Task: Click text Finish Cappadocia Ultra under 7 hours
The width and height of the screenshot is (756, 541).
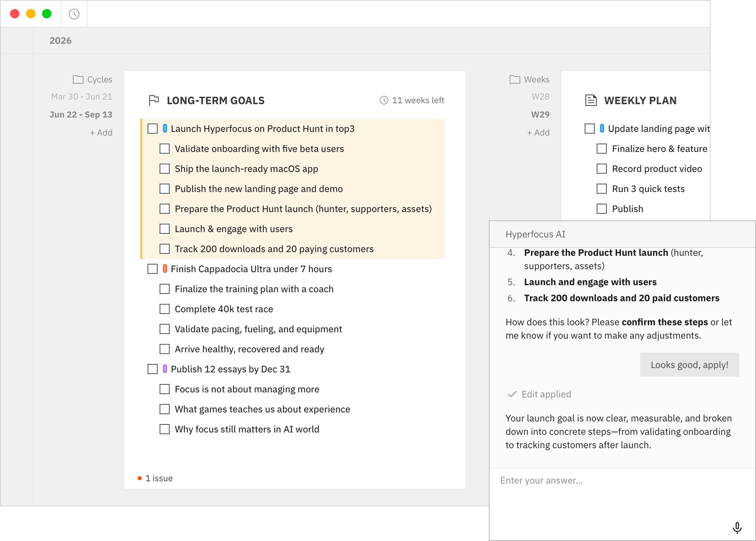Action: coord(251,269)
